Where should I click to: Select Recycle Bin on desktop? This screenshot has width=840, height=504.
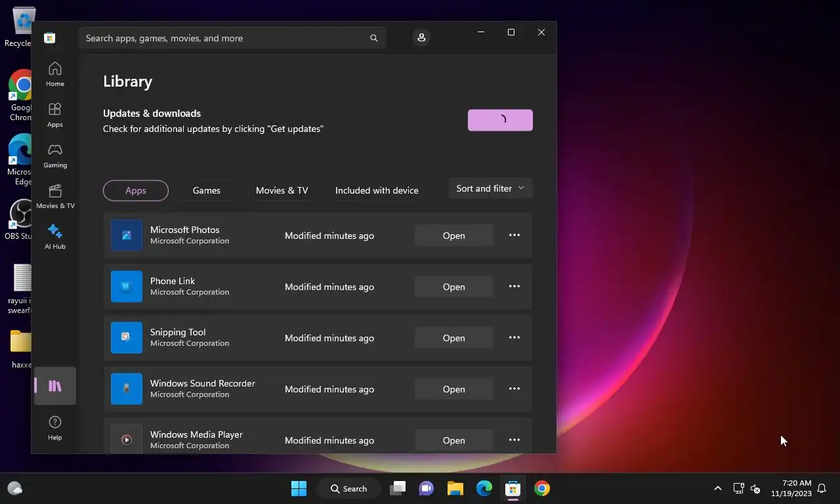pos(20,28)
